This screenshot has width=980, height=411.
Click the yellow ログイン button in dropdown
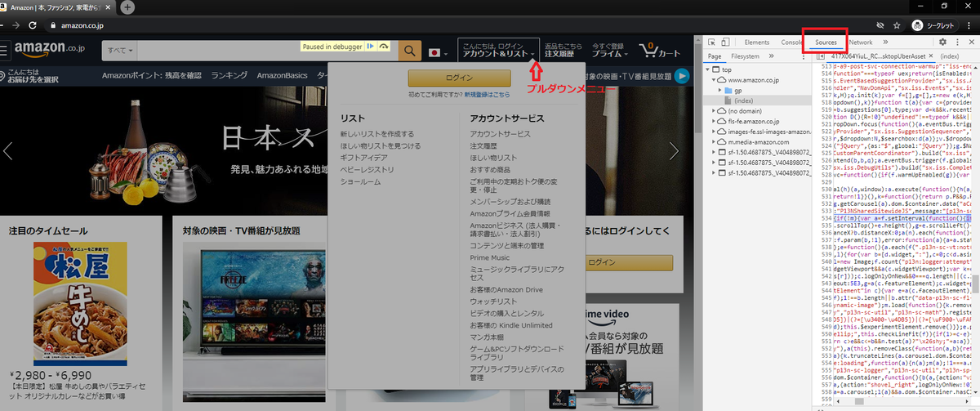pos(458,78)
